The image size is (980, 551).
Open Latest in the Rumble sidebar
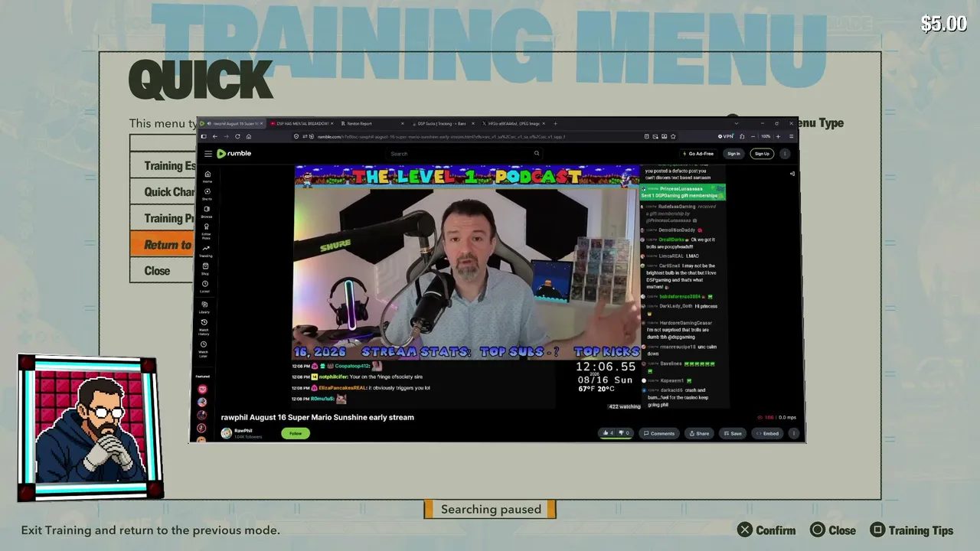pyautogui.click(x=204, y=286)
